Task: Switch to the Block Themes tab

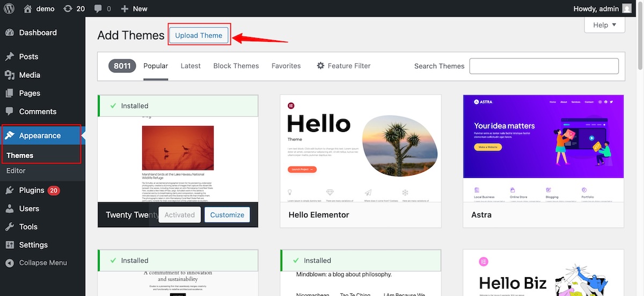Action: [236, 66]
